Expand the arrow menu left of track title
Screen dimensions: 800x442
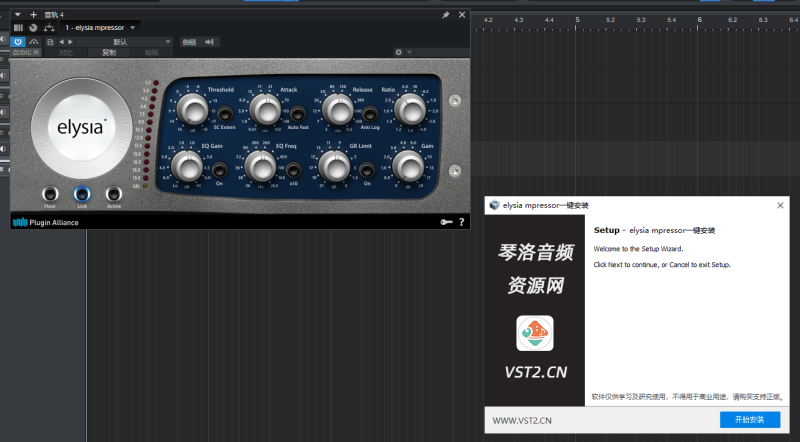point(18,15)
